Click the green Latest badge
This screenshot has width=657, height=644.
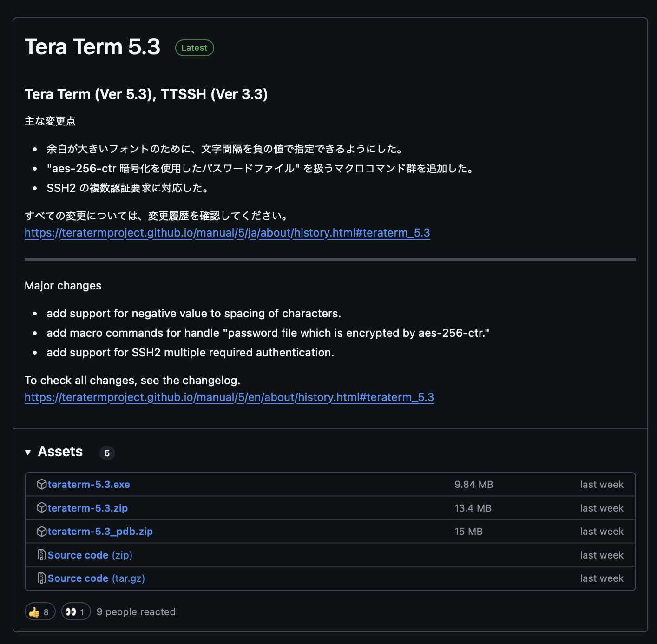[x=194, y=47]
